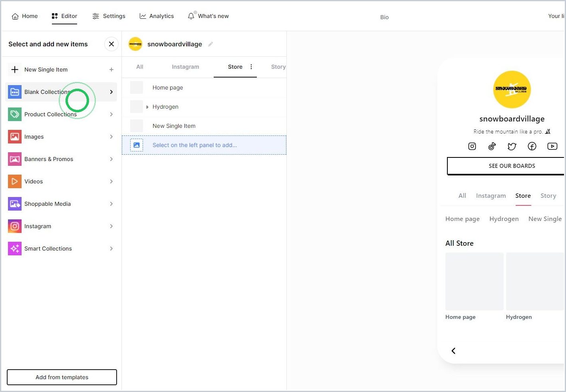
Task: Switch to the All tab in editor
Action: pyautogui.click(x=140, y=67)
